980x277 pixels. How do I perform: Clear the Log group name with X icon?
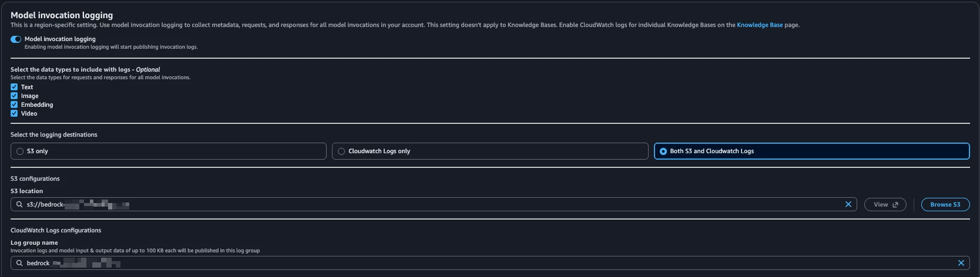961,263
